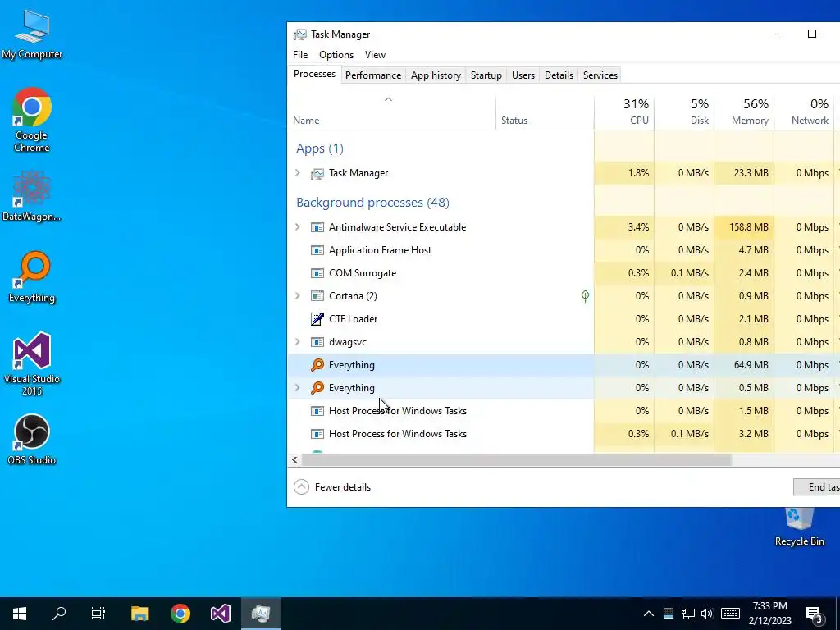Select Application Frame Host process
The image size is (840, 630).
click(564, 250)
